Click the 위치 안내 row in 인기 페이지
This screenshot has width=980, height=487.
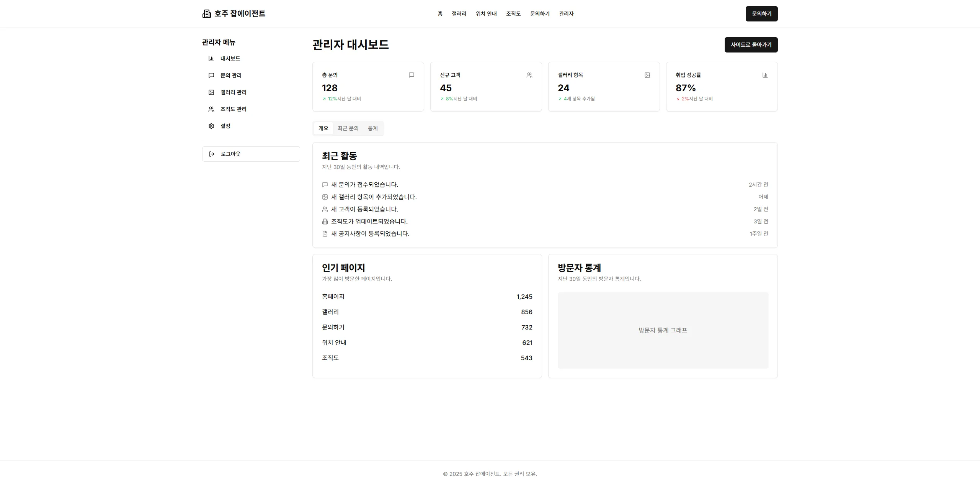pos(427,343)
